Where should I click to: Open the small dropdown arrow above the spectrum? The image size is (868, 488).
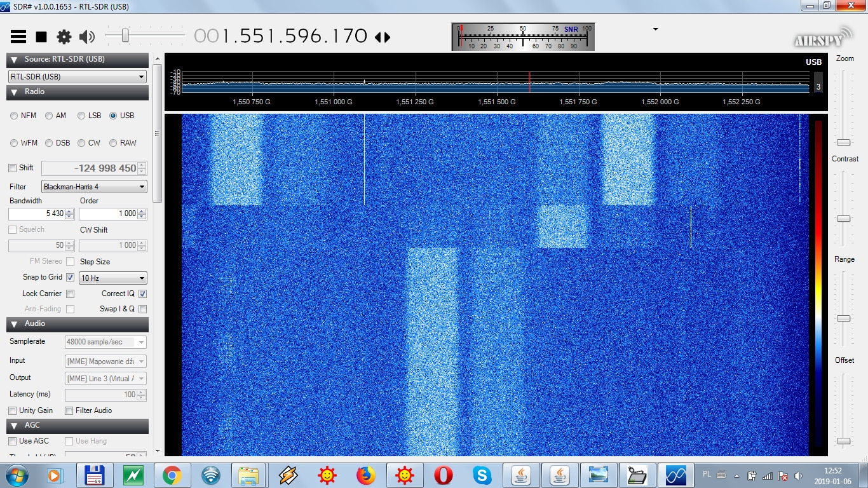pyautogui.click(x=655, y=29)
